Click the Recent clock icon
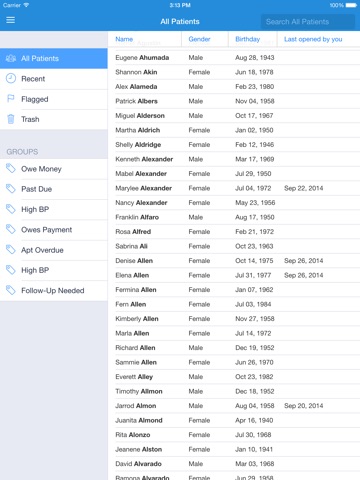The width and height of the screenshot is (360, 480). pyautogui.click(x=11, y=78)
